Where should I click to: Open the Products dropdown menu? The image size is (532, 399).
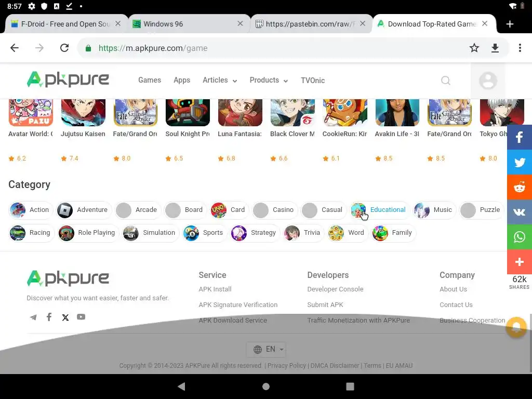pyautogui.click(x=269, y=81)
